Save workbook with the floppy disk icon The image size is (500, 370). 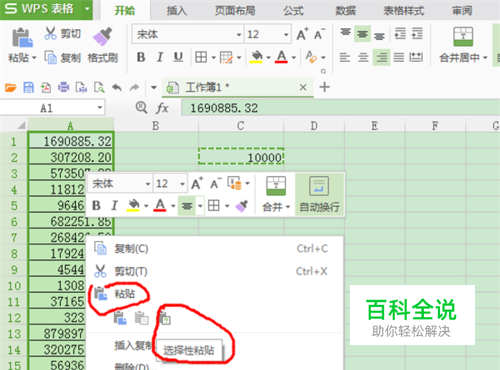(x=28, y=88)
